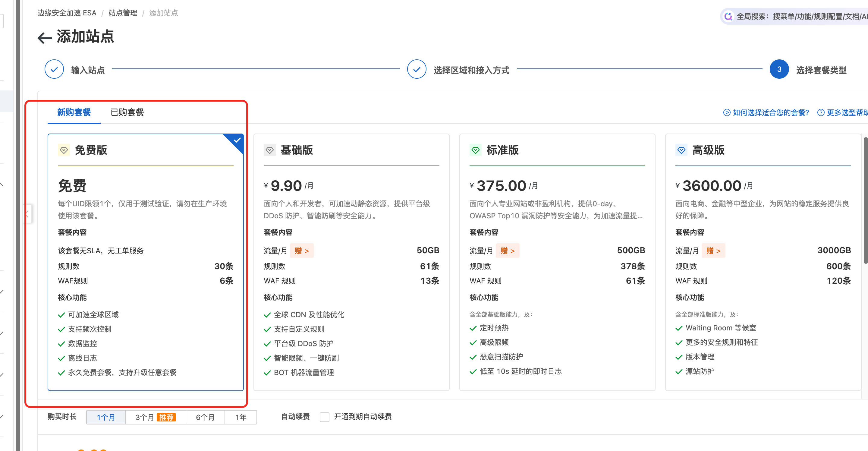Image resolution: width=868 pixels, height=451 pixels.
Task: Click the 输入站点 completed step checkmark
Action: tap(54, 69)
